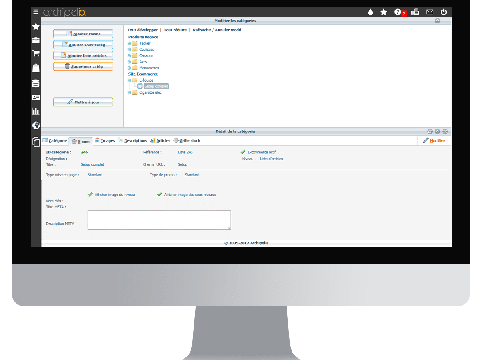Click the archipelia logo
This screenshot has width=480, height=360.
(64, 12)
